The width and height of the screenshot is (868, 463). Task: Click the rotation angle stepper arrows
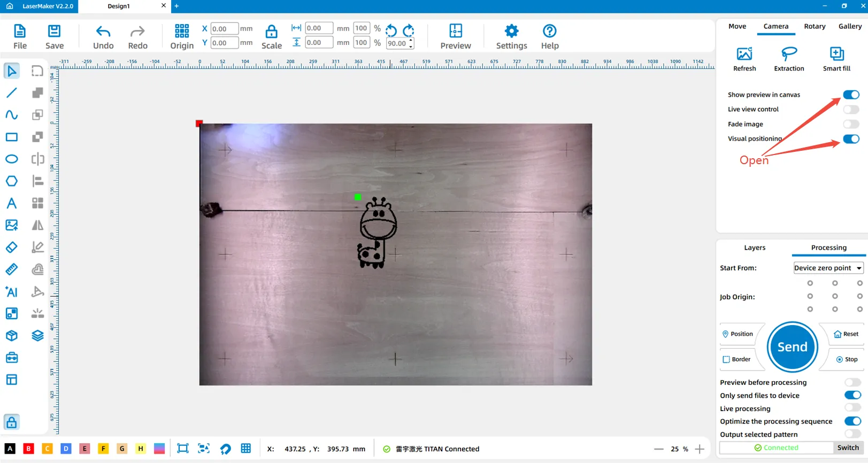point(411,43)
